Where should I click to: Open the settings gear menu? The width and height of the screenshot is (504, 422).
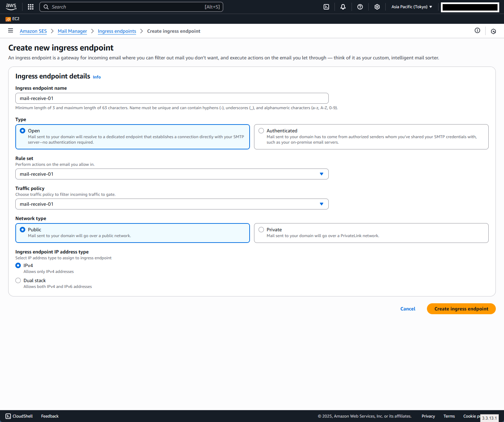pyautogui.click(x=377, y=7)
